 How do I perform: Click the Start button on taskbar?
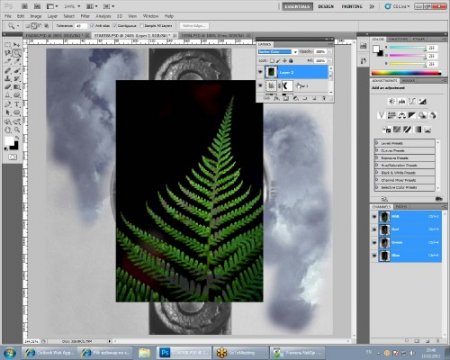pyautogui.click(x=9, y=353)
